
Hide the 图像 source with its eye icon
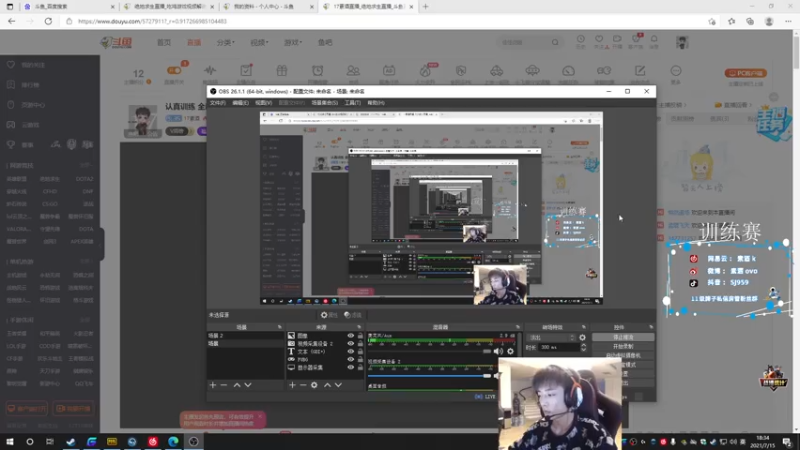pos(351,336)
